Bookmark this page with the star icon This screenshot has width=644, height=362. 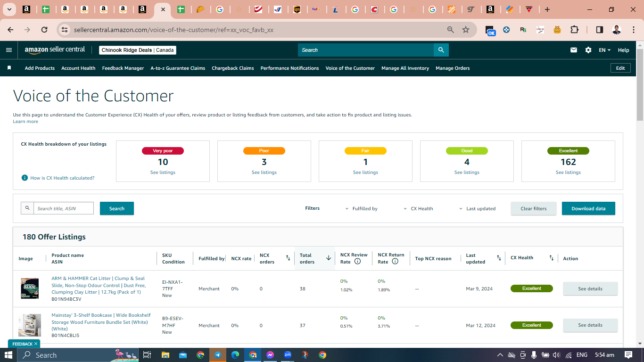tap(466, 30)
